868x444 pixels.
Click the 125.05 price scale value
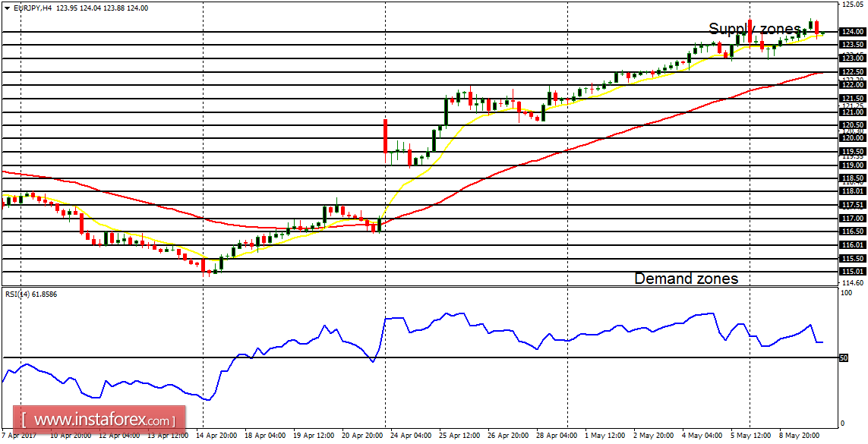coord(851,5)
